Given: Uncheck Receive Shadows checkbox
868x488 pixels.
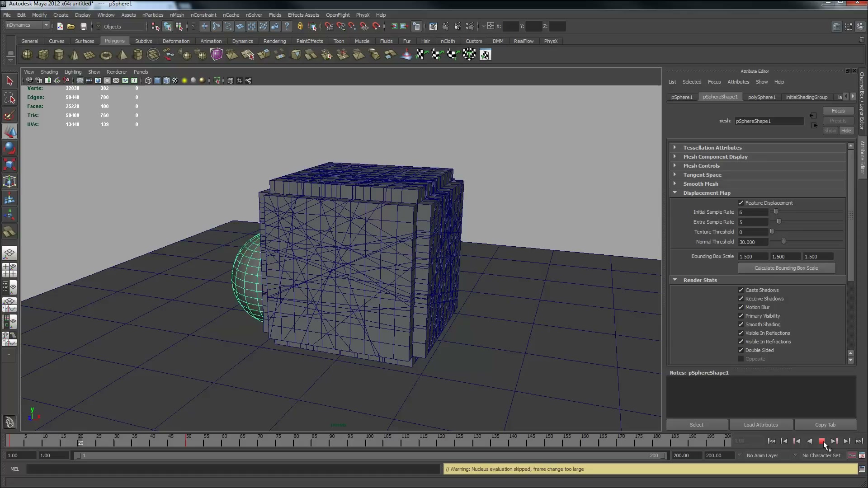Looking at the screenshot, I should click(741, 299).
